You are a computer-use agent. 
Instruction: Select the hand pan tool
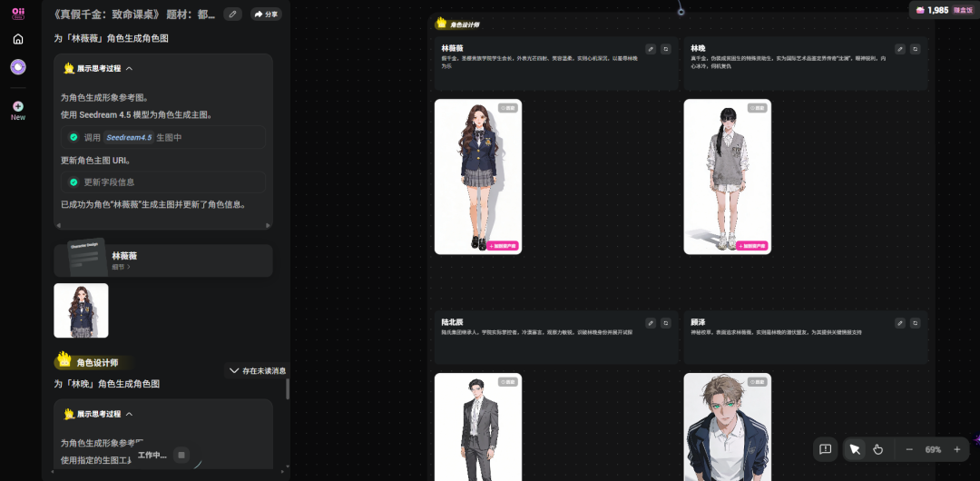pyautogui.click(x=877, y=450)
